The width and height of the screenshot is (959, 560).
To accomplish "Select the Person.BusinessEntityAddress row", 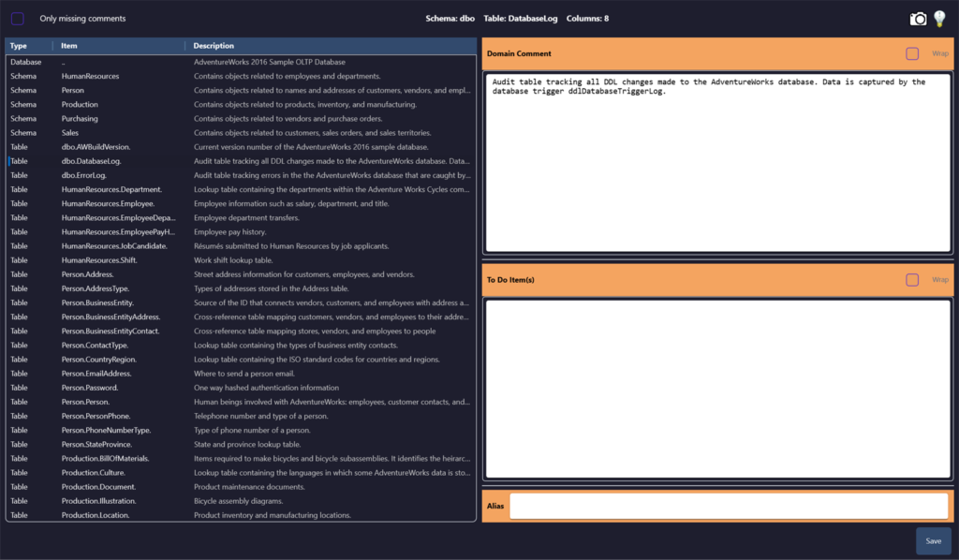I will tap(241, 317).
